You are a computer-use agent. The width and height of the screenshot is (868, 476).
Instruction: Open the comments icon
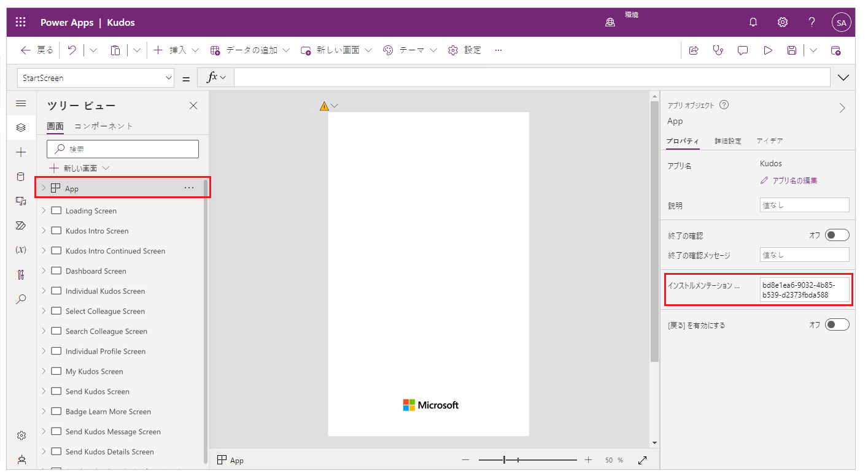pyautogui.click(x=743, y=50)
